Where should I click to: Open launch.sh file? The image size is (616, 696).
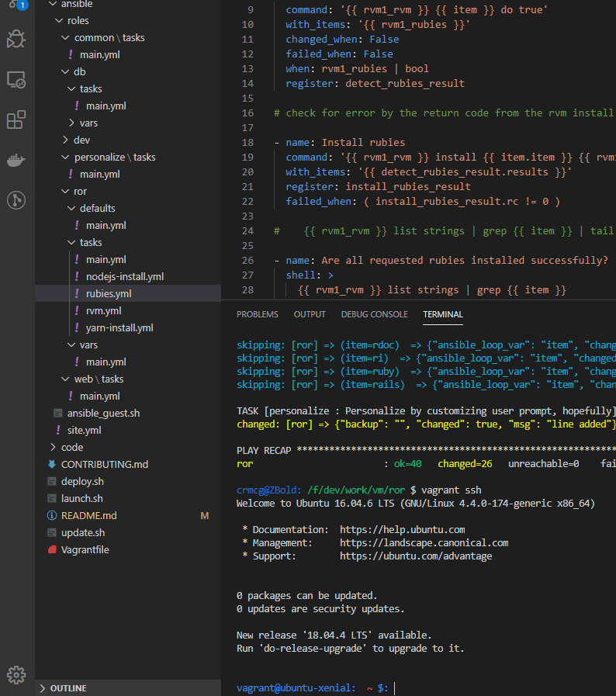tap(81, 498)
